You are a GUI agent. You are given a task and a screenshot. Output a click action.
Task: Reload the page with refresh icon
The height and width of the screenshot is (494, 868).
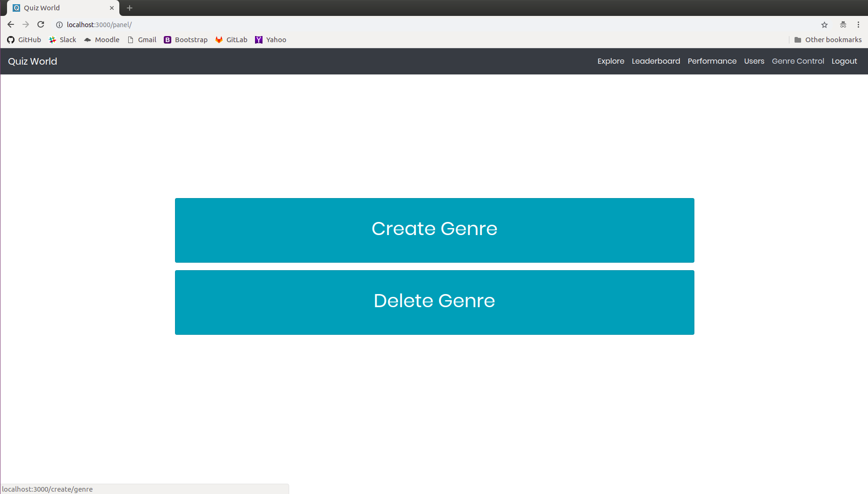tap(41, 25)
